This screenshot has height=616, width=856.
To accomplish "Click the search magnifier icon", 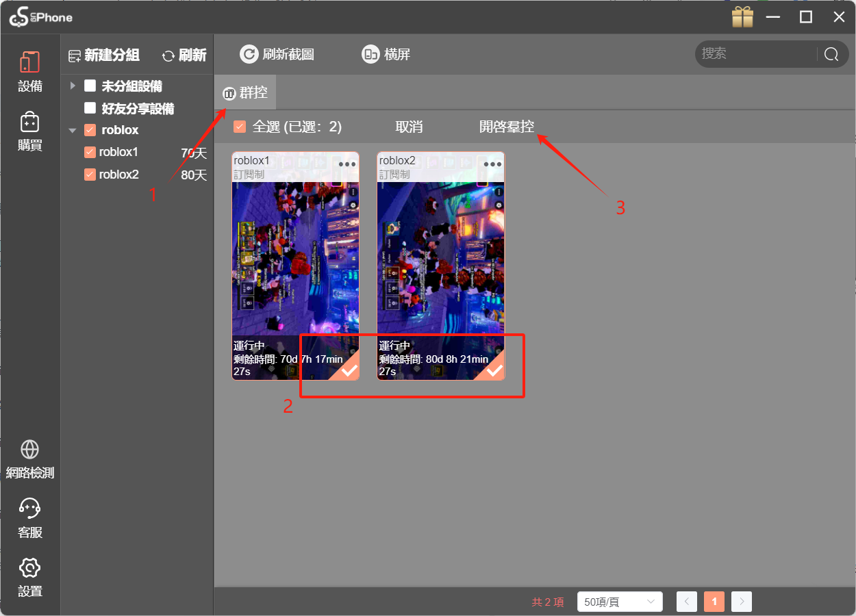I will click(x=831, y=55).
